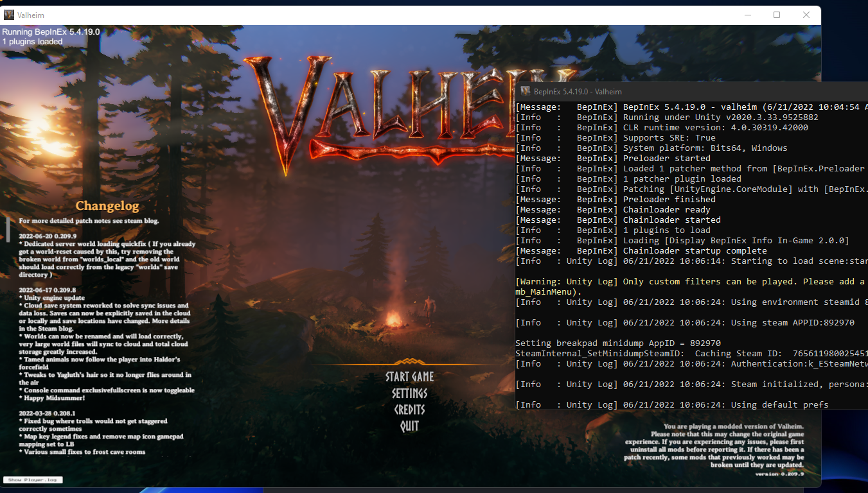Image resolution: width=868 pixels, height=493 pixels.
Task: View the Credits screen
Action: (409, 410)
